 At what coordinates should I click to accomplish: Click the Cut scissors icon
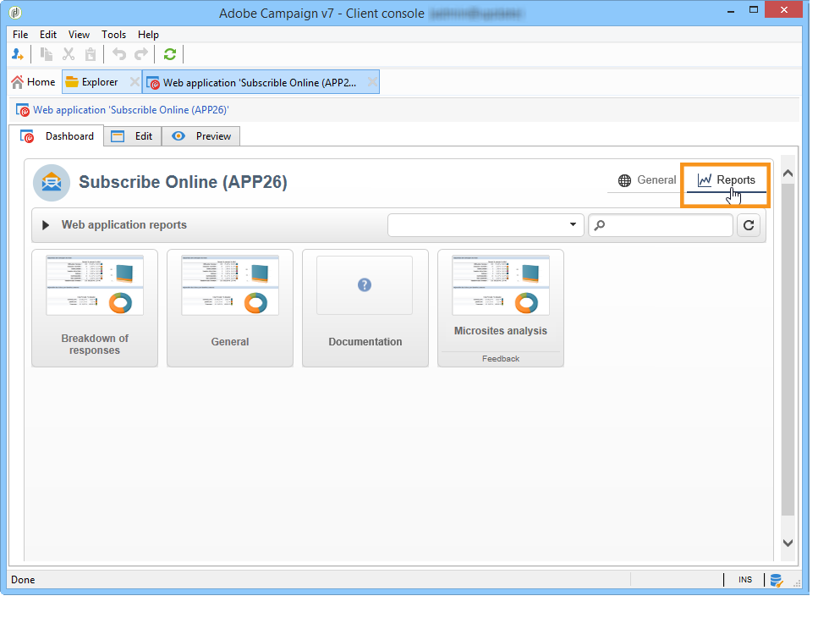click(69, 54)
